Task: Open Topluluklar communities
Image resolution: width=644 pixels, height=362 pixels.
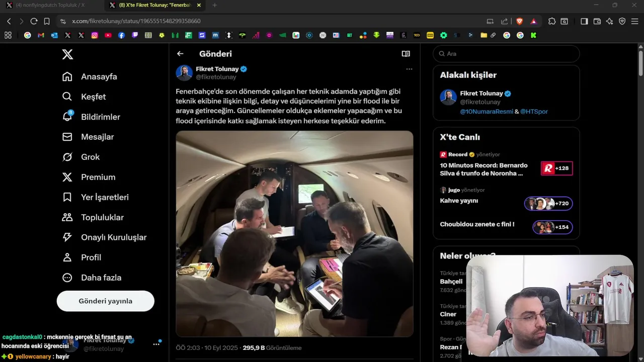Action: pyautogui.click(x=93, y=217)
